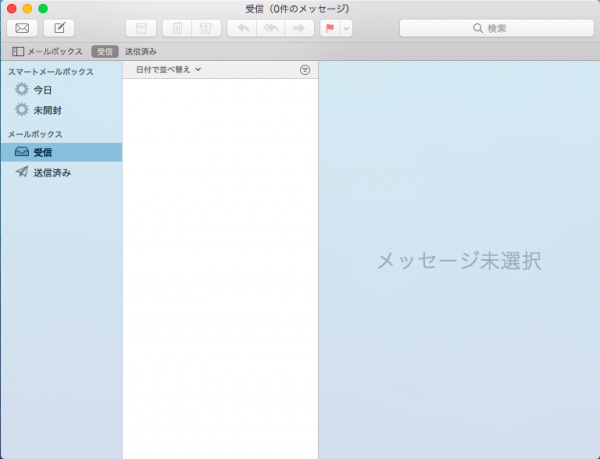Click the red close window button
Viewport: 600px width, 459px height.
tap(11, 8)
